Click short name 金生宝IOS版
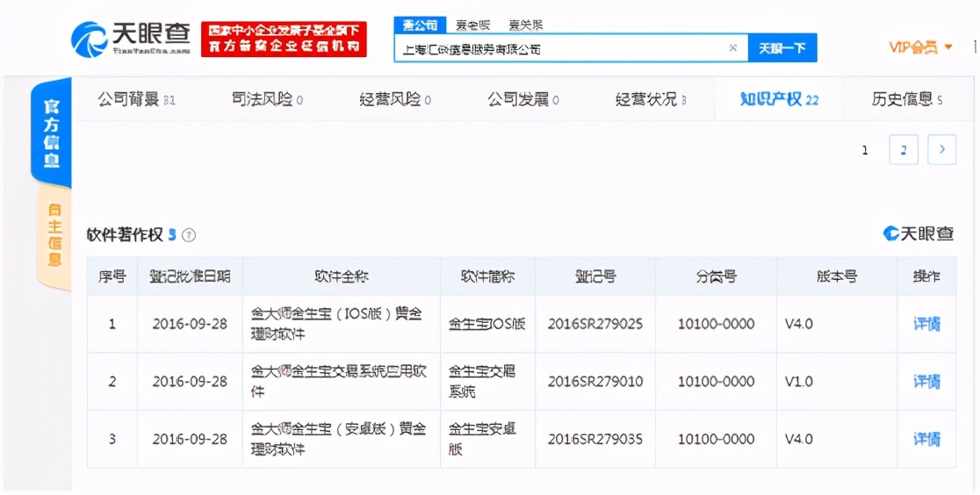Screen dimensions: 980x495 click(x=486, y=324)
